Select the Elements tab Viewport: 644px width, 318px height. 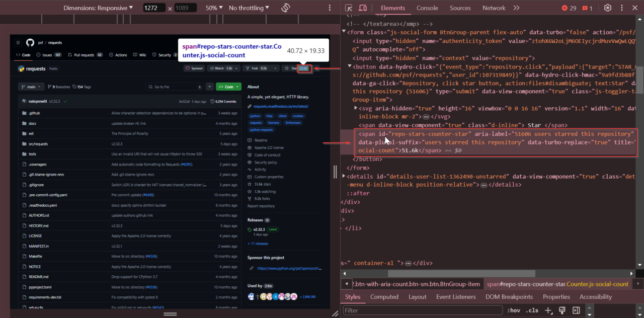coord(393,8)
